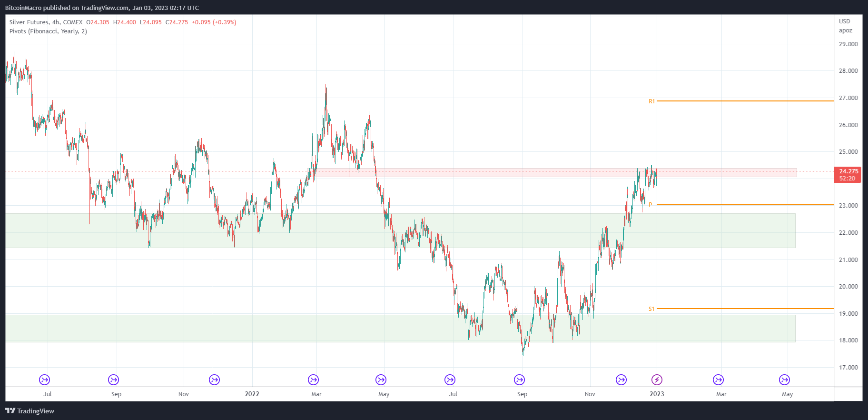The width and height of the screenshot is (868, 420).
Task: Click the 27.000 price axis label
Action: coord(848,98)
